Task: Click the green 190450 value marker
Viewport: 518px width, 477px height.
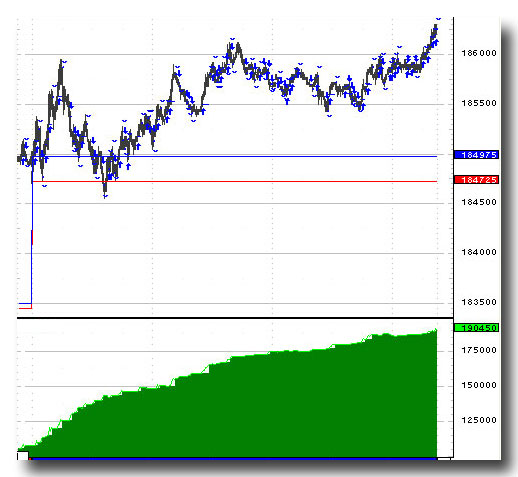Action: (x=476, y=328)
